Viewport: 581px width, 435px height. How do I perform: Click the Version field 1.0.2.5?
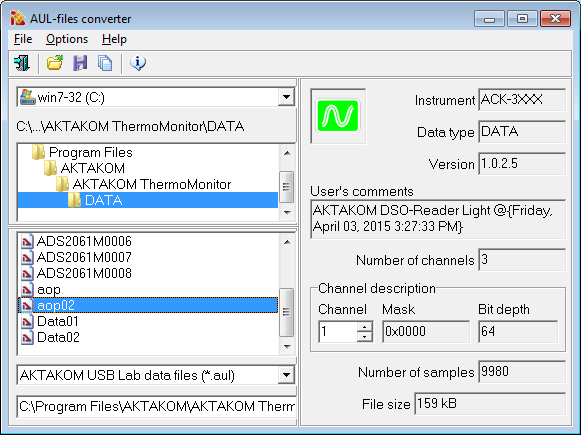pyautogui.click(x=522, y=163)
